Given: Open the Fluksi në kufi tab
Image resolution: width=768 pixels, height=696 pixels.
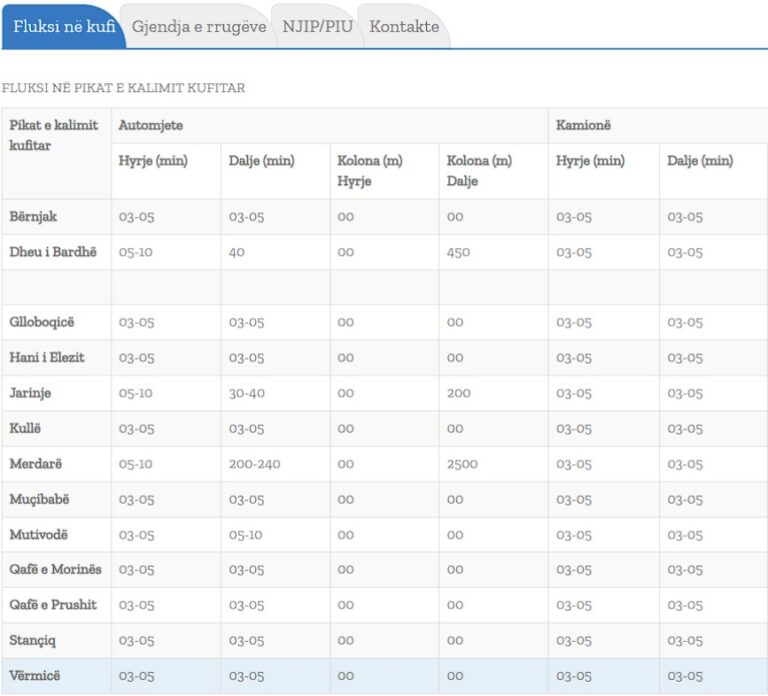Looking at the screenshot, I should (x=64, y=26).
